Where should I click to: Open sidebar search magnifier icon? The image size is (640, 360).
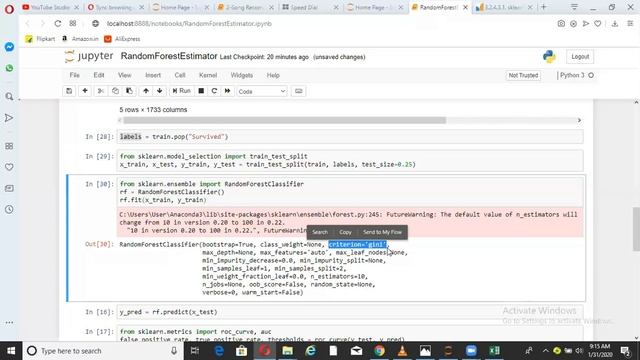point(9,97)
